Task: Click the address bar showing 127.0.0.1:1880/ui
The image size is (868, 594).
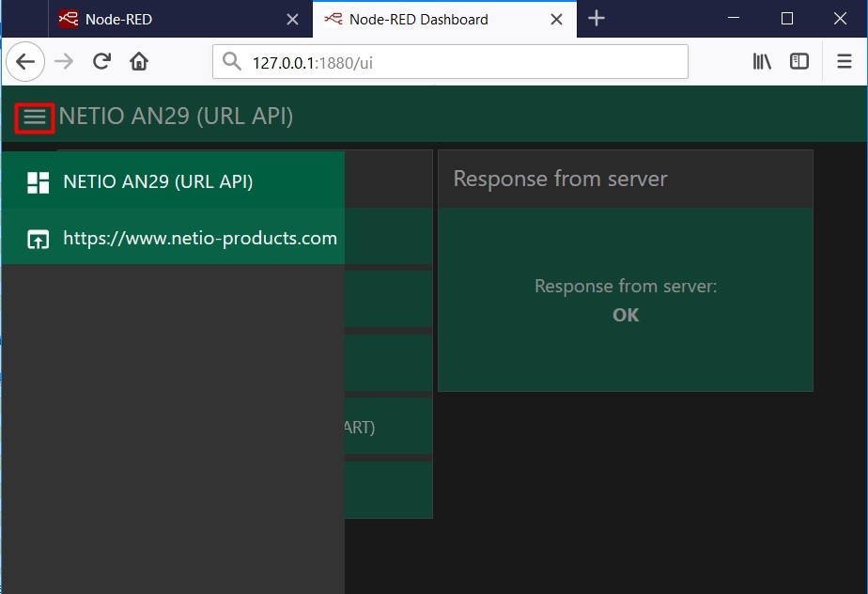Action: (x=460, y=62)
